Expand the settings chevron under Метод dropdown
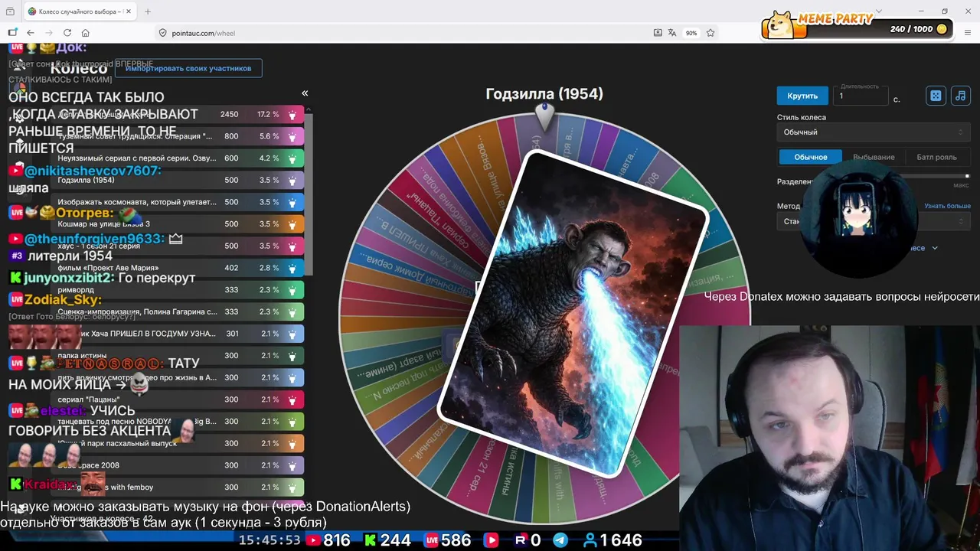Viewport: 980px width, 551px height. [935, 248]
